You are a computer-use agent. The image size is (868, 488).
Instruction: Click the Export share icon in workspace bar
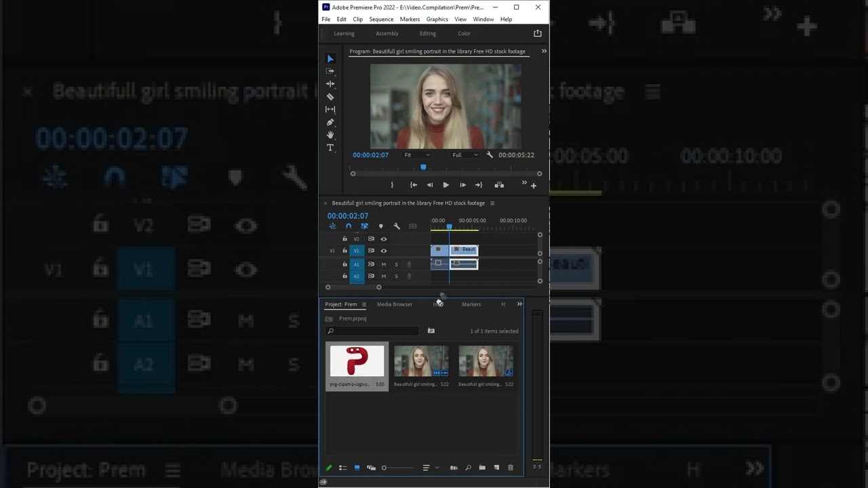tap(538, 33)
